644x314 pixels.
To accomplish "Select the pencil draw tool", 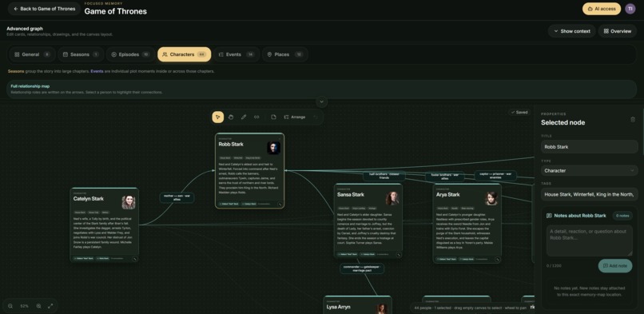I will [244, 117].
